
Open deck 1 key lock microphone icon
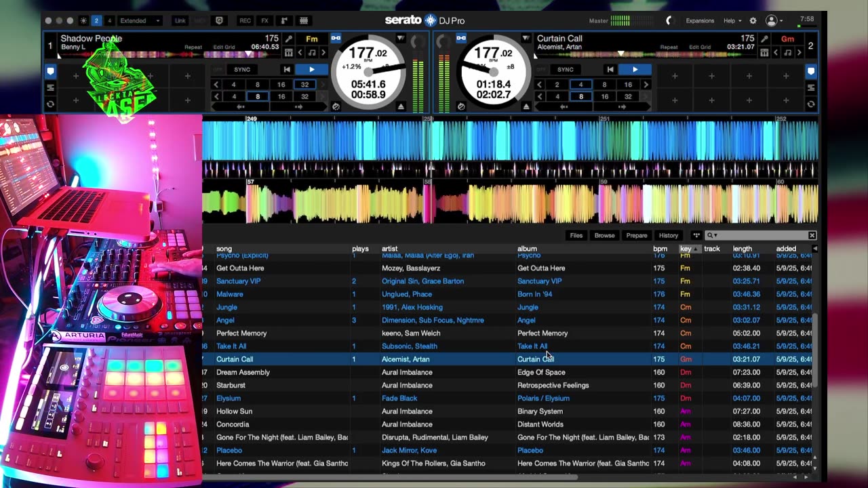click(289, 39)
